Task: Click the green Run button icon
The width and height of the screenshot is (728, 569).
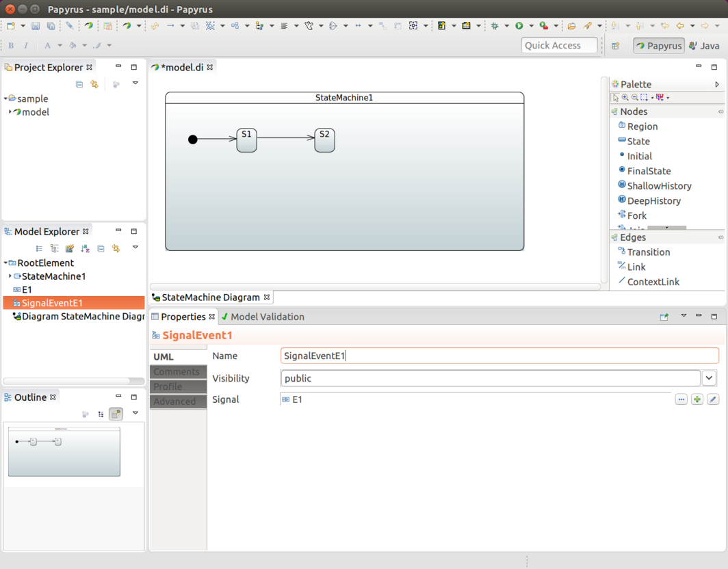Action: tap(519, 26)
